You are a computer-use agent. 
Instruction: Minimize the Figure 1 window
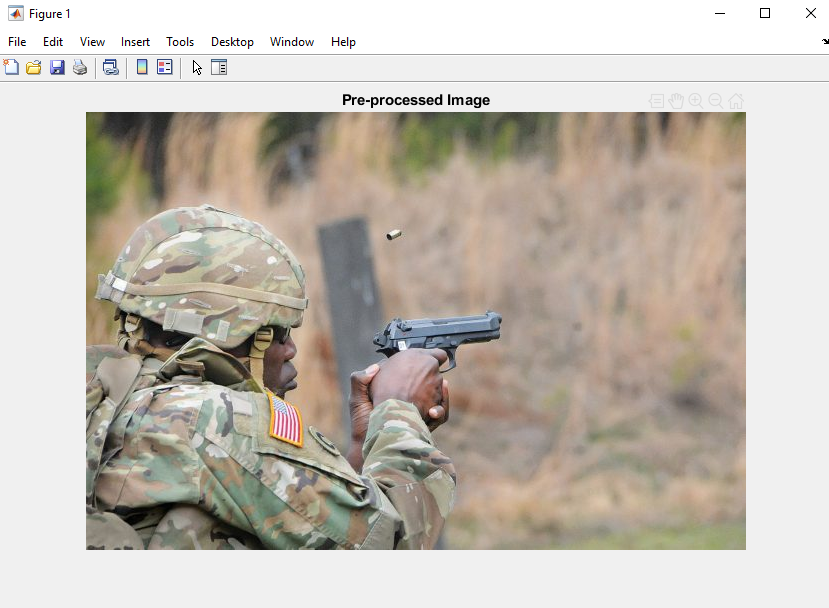720,13
